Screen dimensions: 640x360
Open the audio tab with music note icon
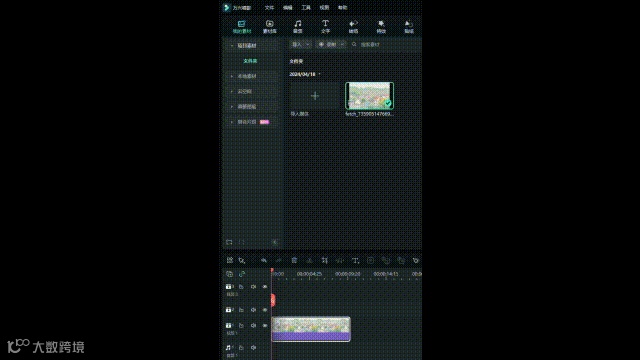(298, 27)
